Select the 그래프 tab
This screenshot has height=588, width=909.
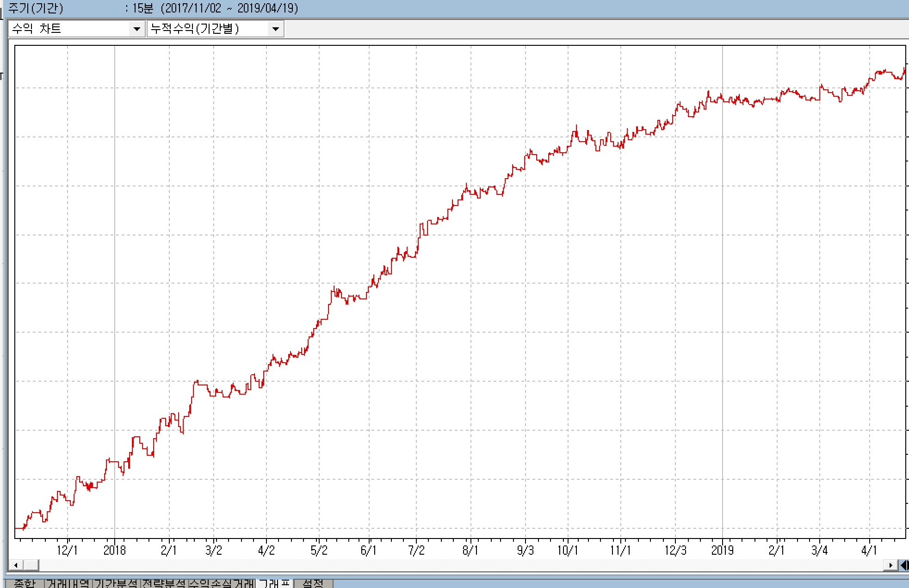(x=274, y=583)
